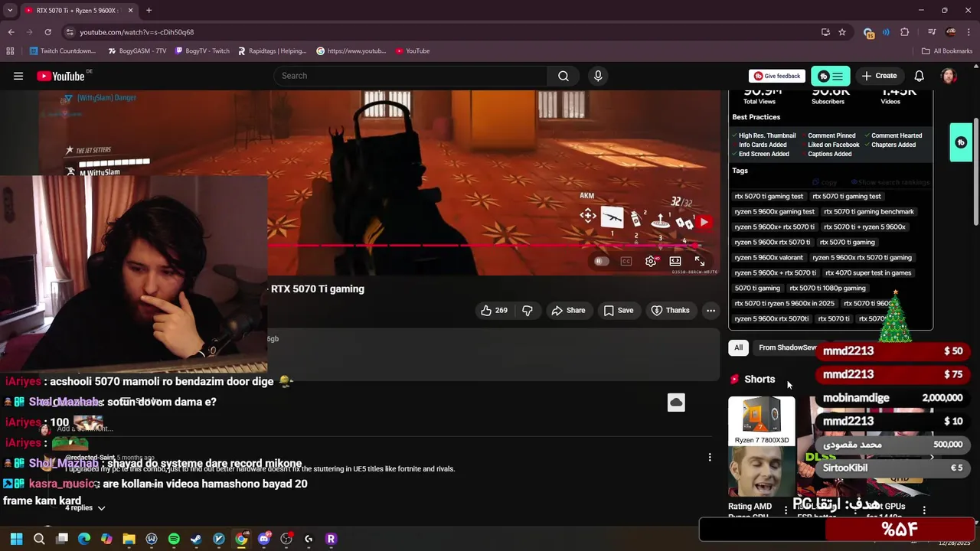
Task: Seek on the red video progress bar
Action: 485,246
